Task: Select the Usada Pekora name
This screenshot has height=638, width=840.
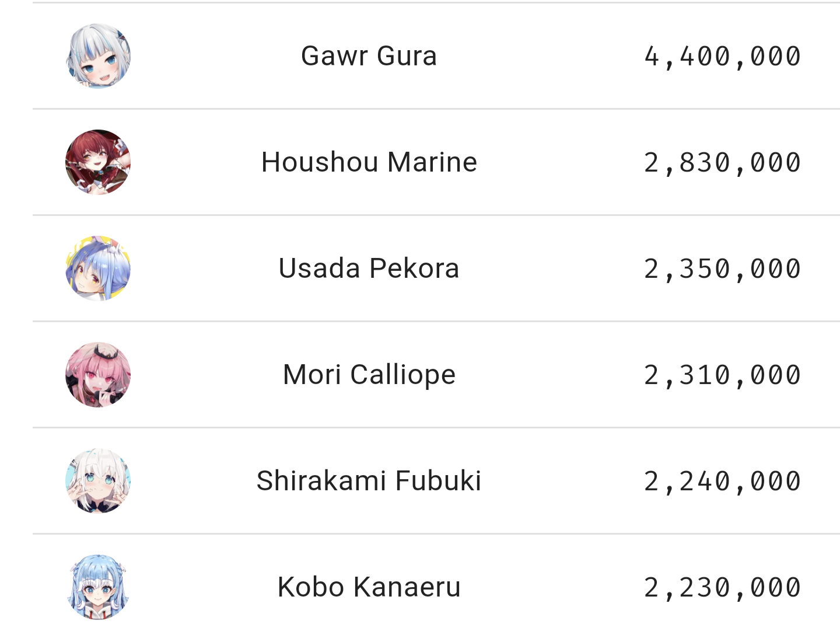Action: pos(369,269)
